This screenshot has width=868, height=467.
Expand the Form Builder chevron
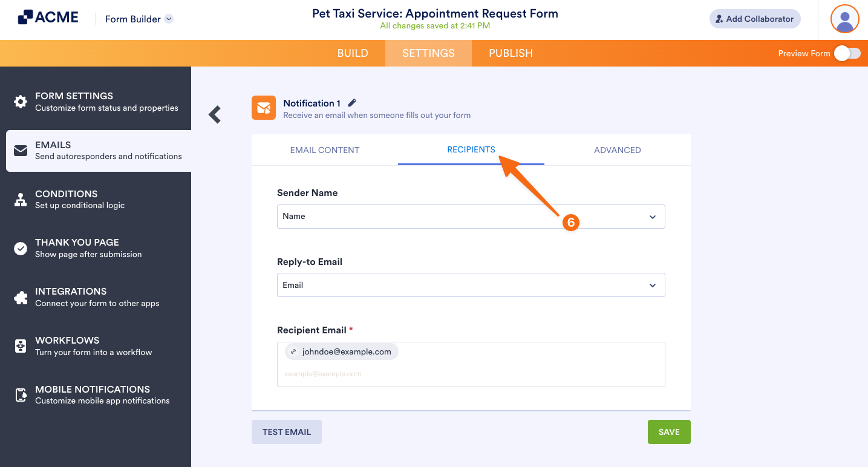click(x=168, y=18)
